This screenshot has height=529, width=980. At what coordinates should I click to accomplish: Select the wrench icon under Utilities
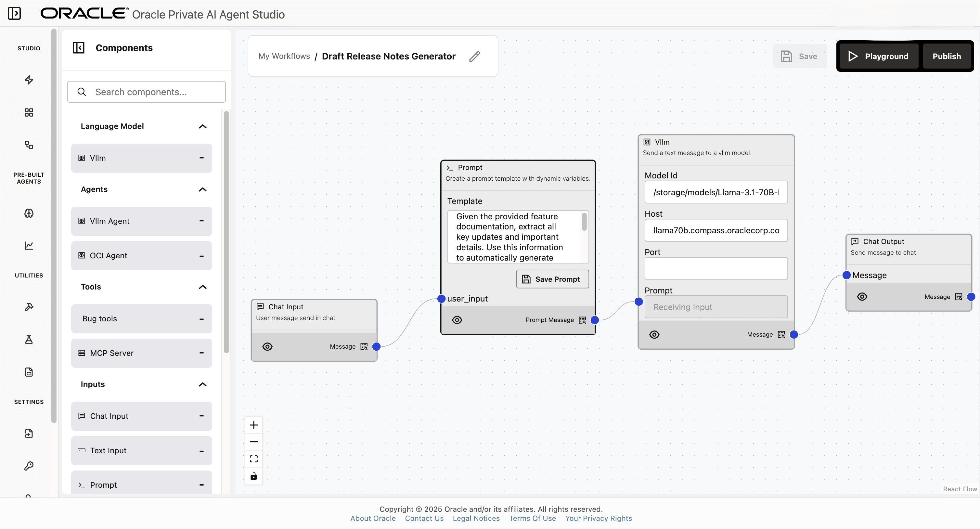click(x=29, y=306)
